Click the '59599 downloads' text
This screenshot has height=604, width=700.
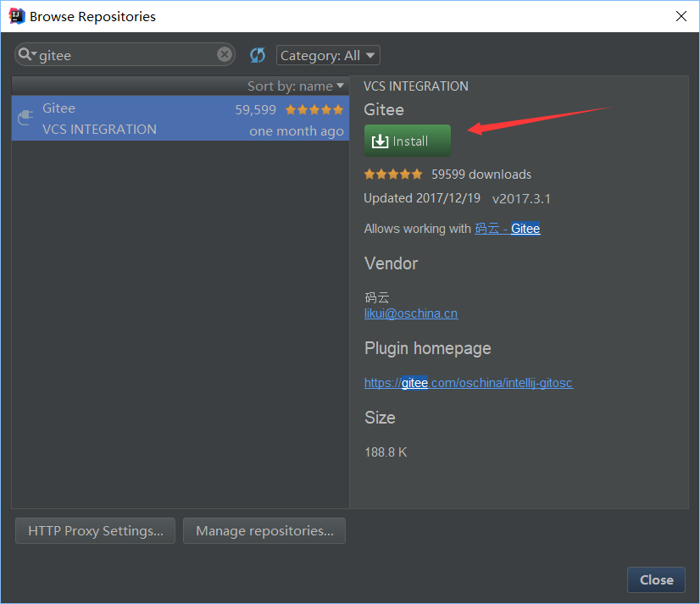481,175
